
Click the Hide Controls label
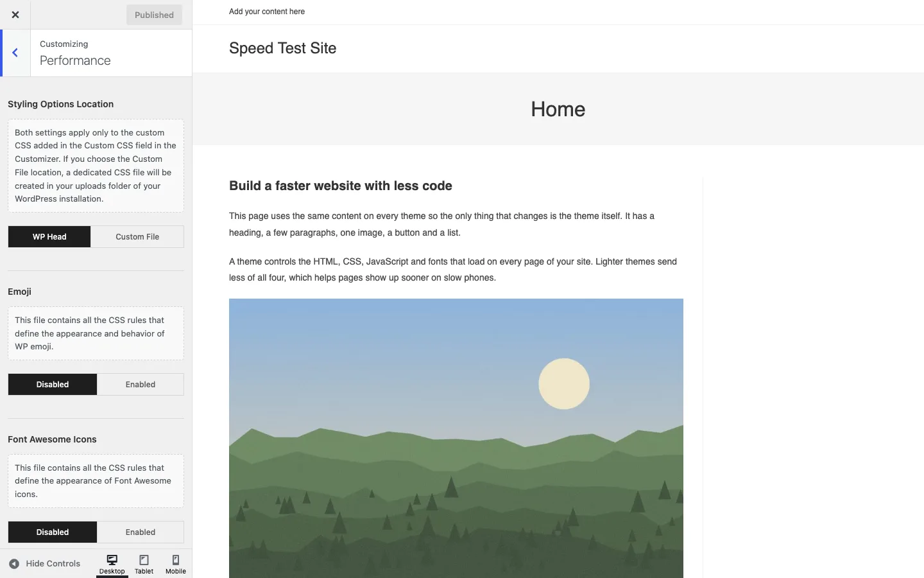coord(53,563)
